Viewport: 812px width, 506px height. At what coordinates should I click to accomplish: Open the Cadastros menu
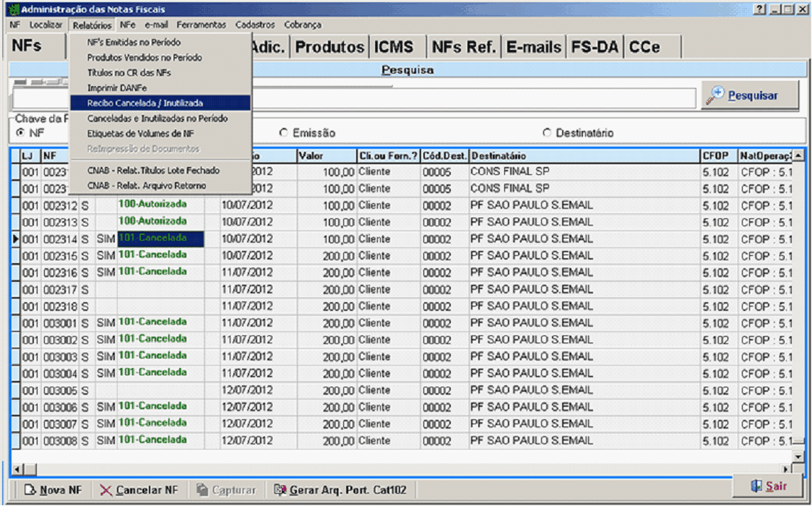click(x=255, y=25)
